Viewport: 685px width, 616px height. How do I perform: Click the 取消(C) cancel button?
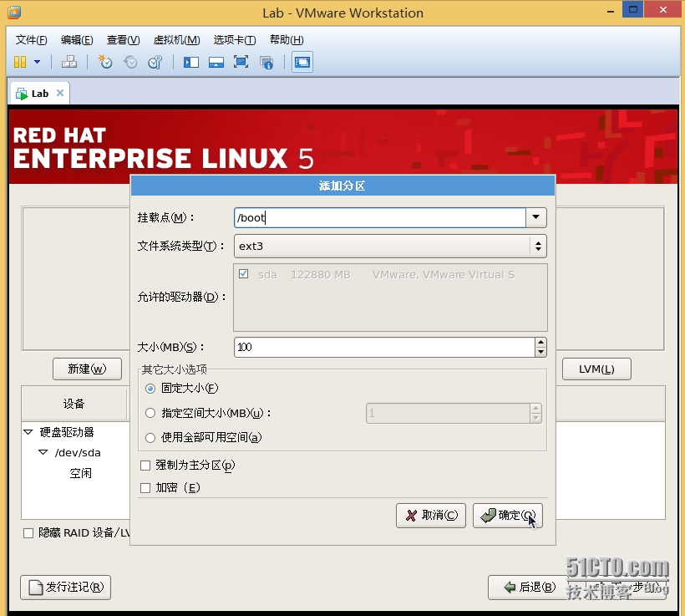pos(431,516)
